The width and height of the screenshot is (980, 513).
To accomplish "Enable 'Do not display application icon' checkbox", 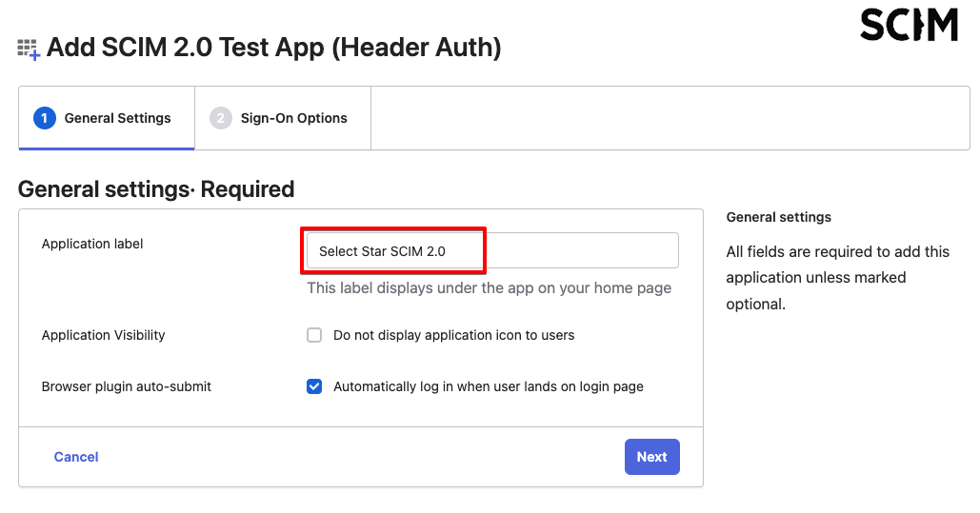I will coord(314,335).
